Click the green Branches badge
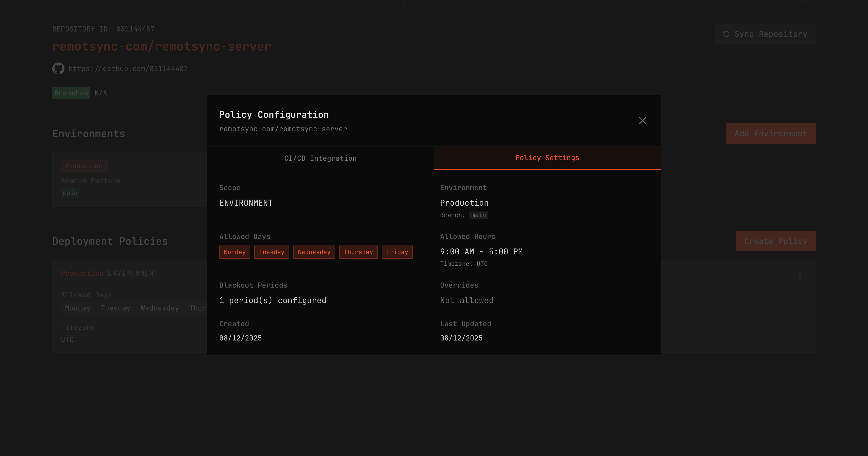The image size is (868, 456). pos(71,93)
